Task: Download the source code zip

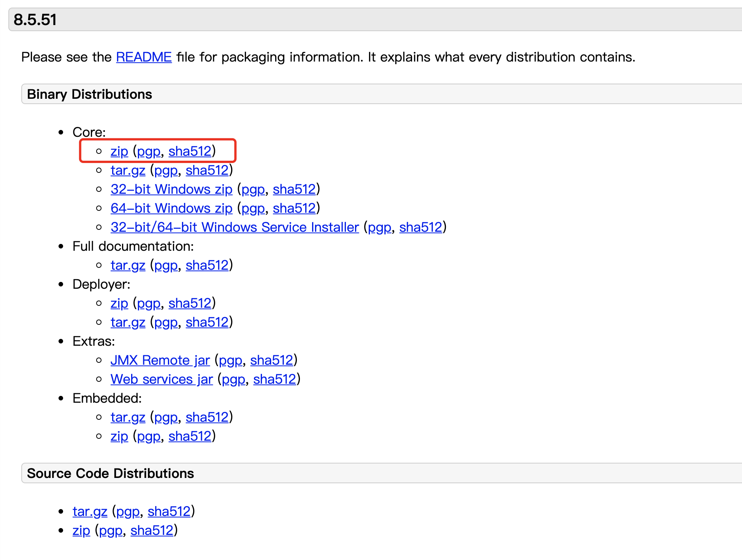Action: pos(81,530)
